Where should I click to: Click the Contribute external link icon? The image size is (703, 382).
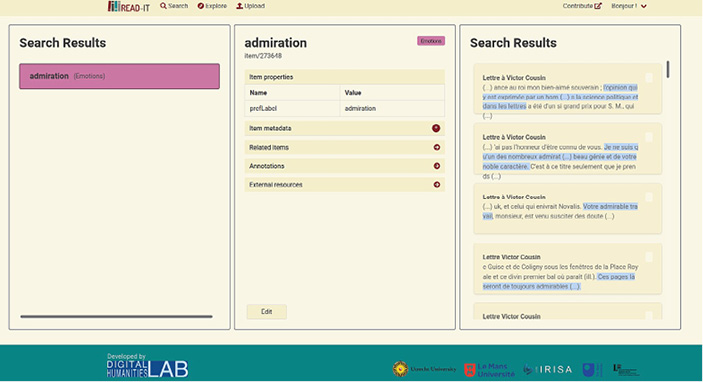click(x=598, y=6)
